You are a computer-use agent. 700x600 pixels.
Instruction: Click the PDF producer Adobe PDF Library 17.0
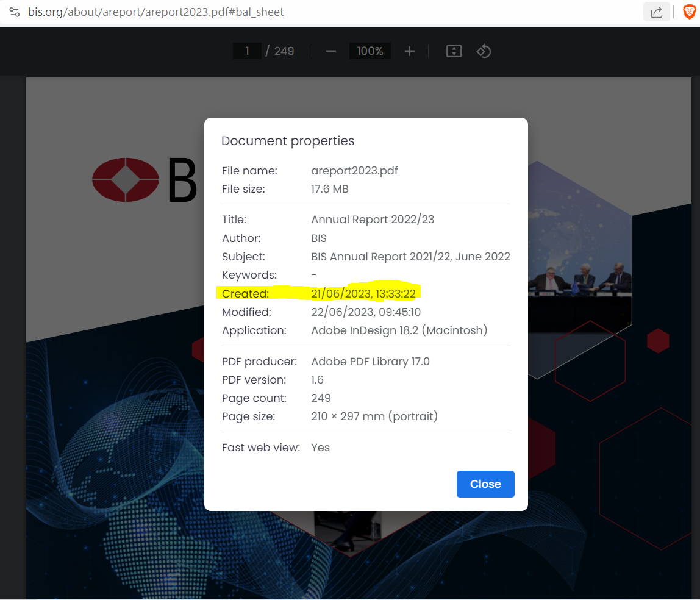pyautogui.click(x=371, y=362)
